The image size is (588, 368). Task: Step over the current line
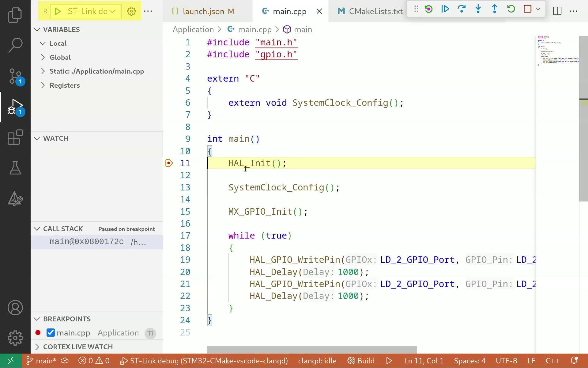tap(461, 9)
